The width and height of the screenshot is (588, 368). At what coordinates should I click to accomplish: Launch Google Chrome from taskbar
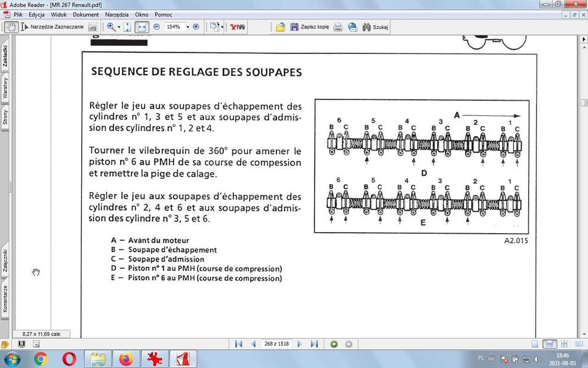41,359
